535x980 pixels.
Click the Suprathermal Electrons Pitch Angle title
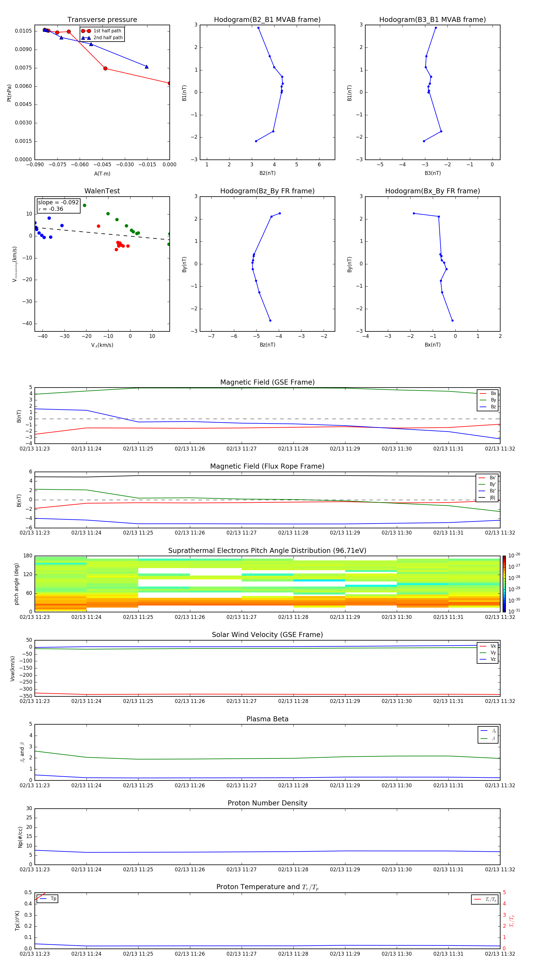[x=267, y=551]
